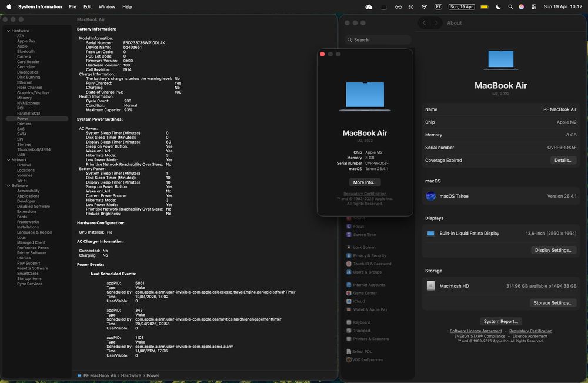This screenshot has height=383, width=588.
Task: Open ENERGY STAR Compliance link
Action: pos(479,336)
